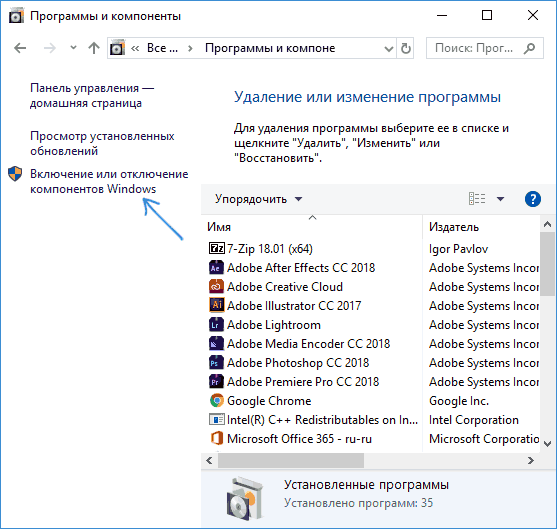Select '7-Zip 18.01 (x64)' entry name
The width and height of the screenshot is (557, 529).
(x=270, y=249)
